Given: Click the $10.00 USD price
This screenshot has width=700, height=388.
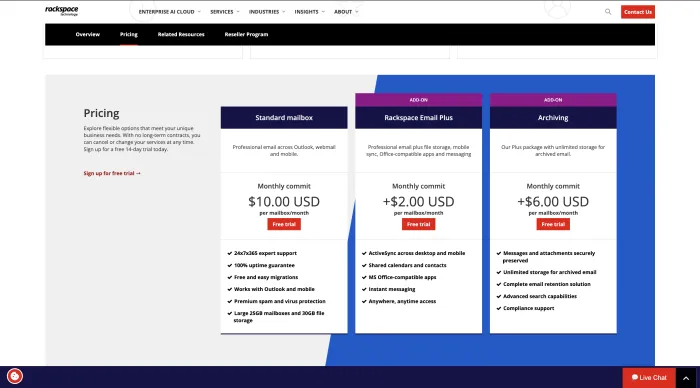Looking at the screenshot, I should pyautogui.click(x=284, y=202).
